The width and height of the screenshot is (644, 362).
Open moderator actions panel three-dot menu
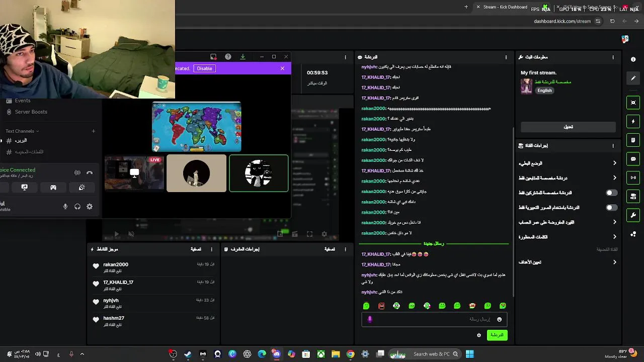(x=345, y=249)
